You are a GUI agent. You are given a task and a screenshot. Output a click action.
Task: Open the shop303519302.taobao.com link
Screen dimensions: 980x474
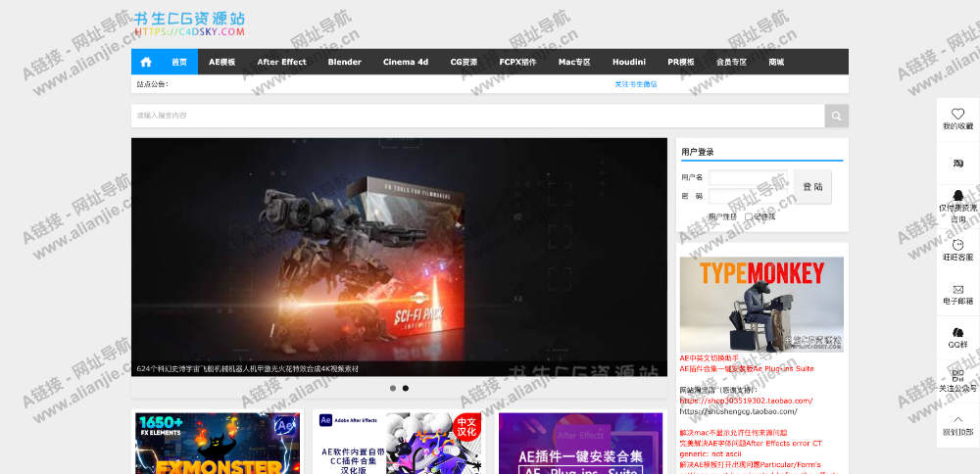pos(746,401)
